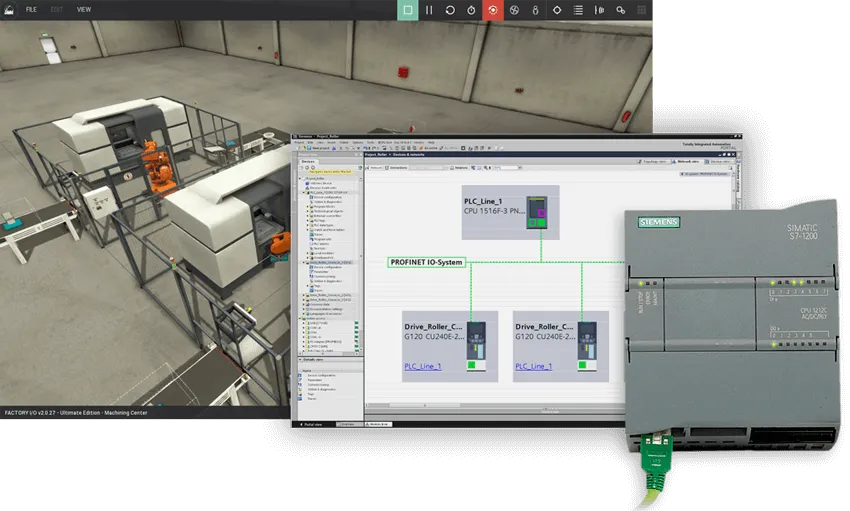Open the Project menu in TIA Portal
This screenshot has width=850, height=511.
tap(299, 143)
